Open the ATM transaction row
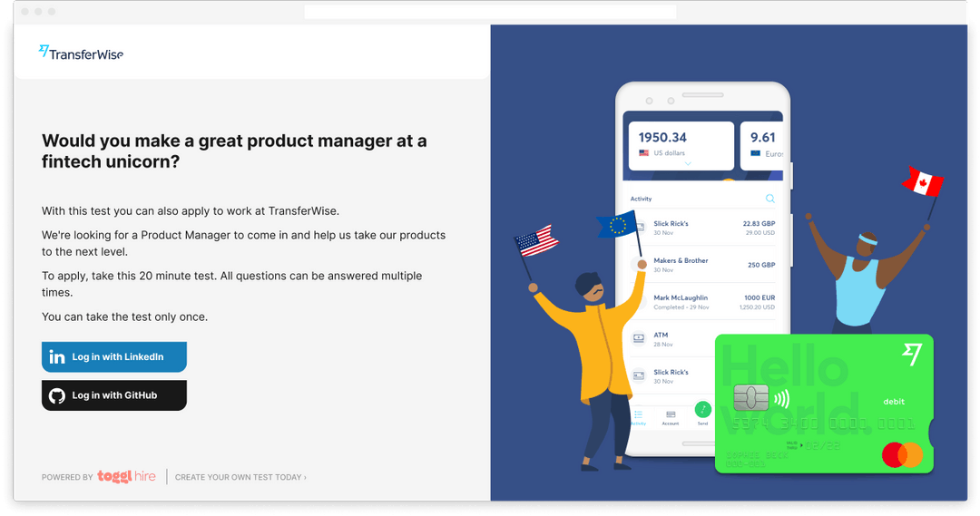 (703, 339)
